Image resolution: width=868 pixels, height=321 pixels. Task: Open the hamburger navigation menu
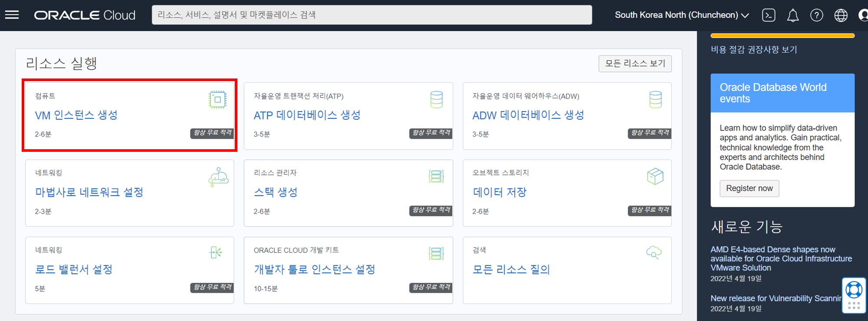click(12, 15)
